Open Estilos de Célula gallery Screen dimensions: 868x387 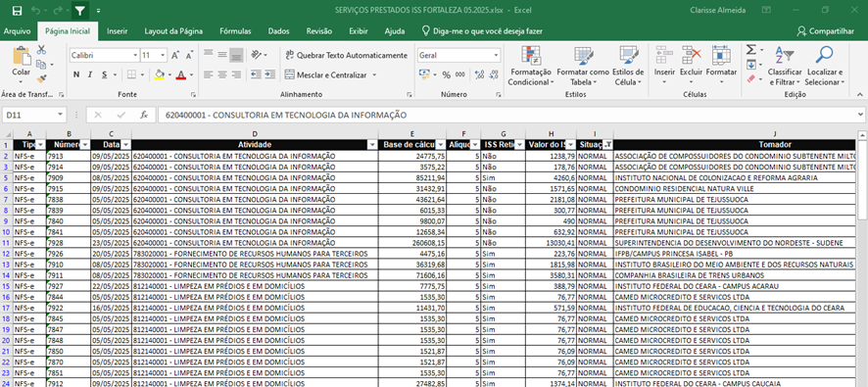pyautogui.click(x=628, y=66)
